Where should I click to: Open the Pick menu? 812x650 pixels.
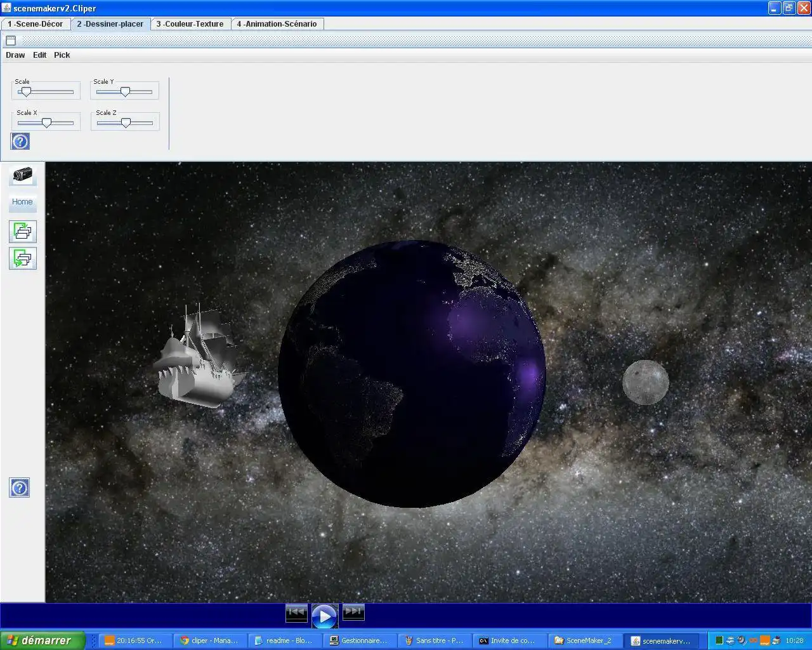tap(62, 55)
